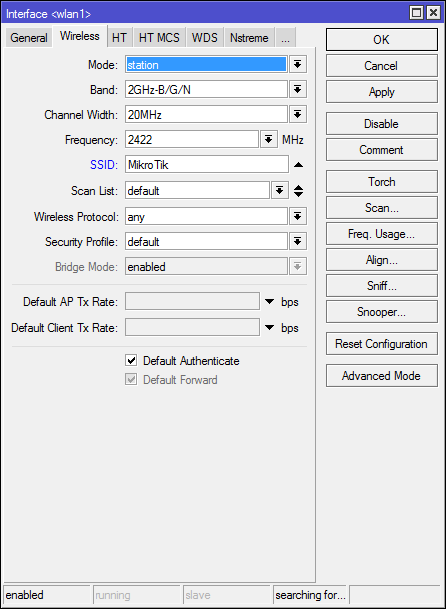
Task: Toggle the Default Authenticate checkbox
Action: click(131, 360)
